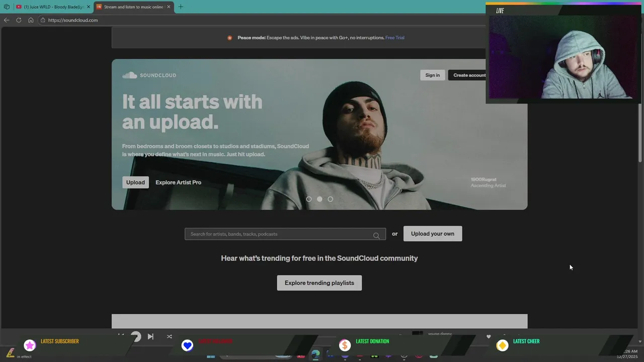644x362 pixels.
Task: Click the Latest Donation dollar icon
Action: [345, 345]
